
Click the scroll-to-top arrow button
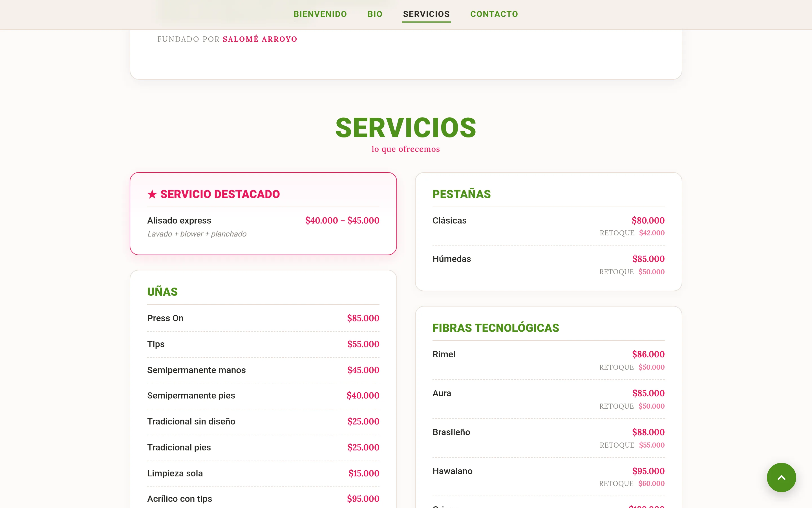tap(781, 478)
